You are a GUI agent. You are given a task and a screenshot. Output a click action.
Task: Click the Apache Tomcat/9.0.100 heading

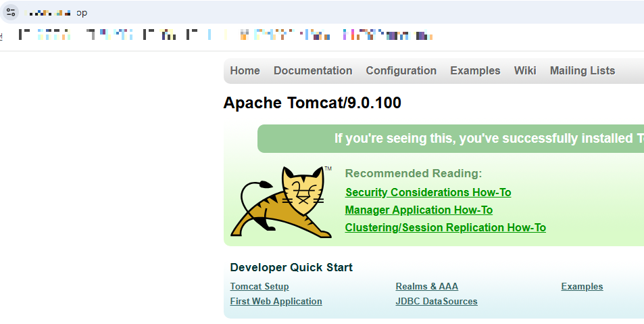[x=312, y=103]
